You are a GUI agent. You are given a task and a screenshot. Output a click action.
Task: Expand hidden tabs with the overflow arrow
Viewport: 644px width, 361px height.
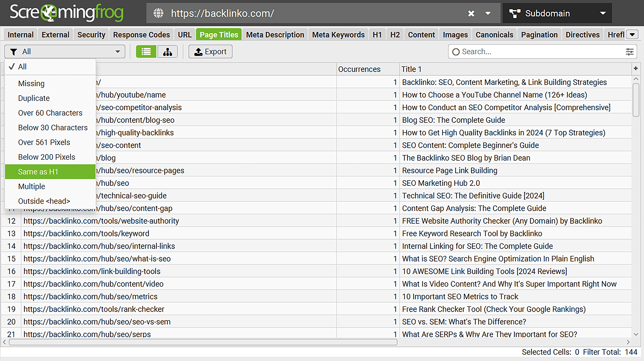632,34
